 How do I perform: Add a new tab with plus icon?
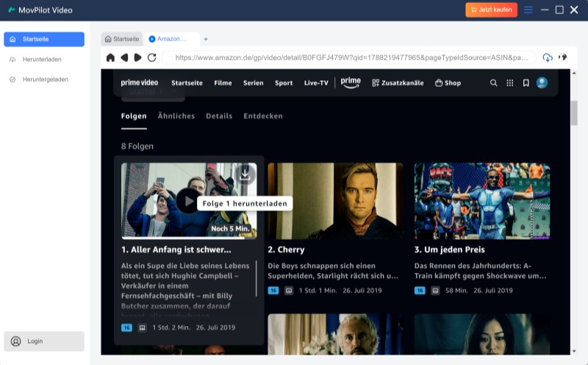point(206,39)
